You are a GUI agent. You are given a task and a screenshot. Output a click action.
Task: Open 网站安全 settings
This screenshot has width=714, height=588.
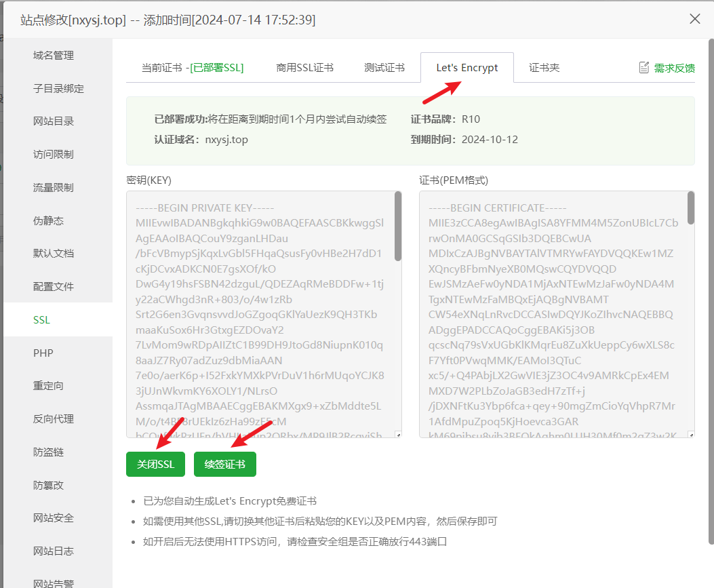click(x=54, y=518)
